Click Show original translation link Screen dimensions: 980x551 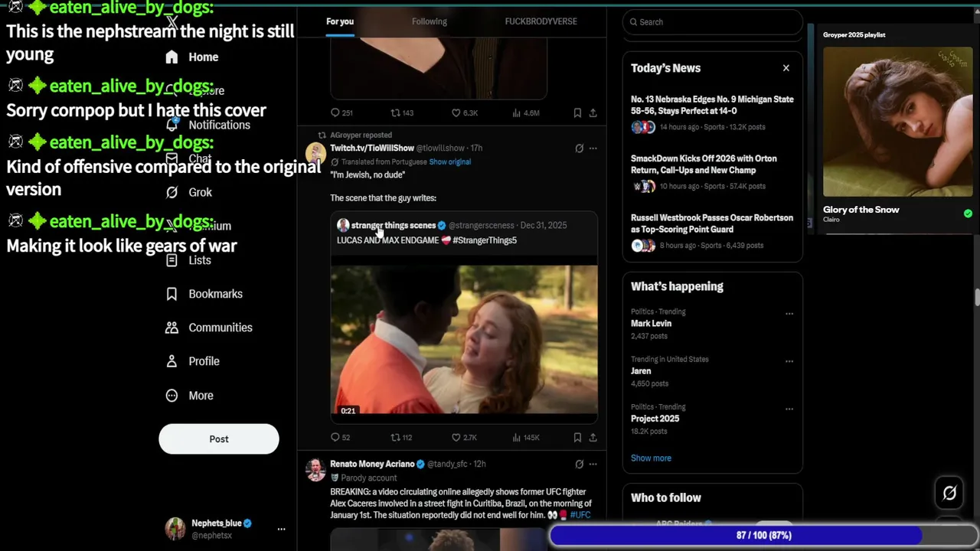(450, 162)
